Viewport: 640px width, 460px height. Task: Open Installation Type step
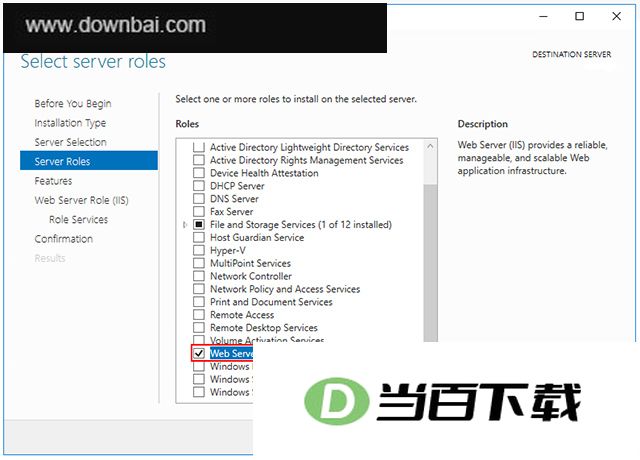(70, 123)
